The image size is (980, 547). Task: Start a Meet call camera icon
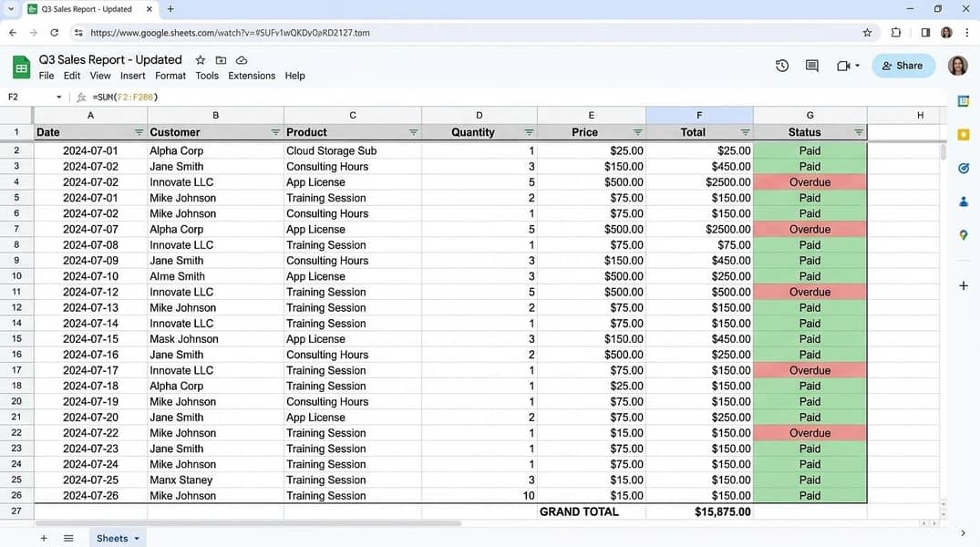843,66
